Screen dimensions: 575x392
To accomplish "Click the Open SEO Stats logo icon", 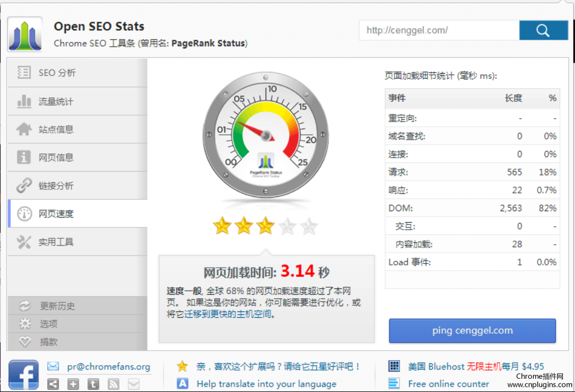I will coord(25,34).
